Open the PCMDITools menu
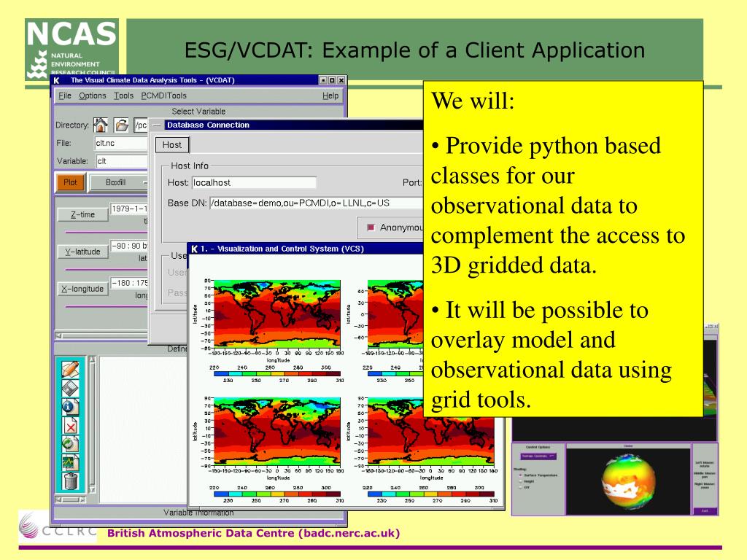Screen dimensions: 747x560 click(x=163, y=96)
